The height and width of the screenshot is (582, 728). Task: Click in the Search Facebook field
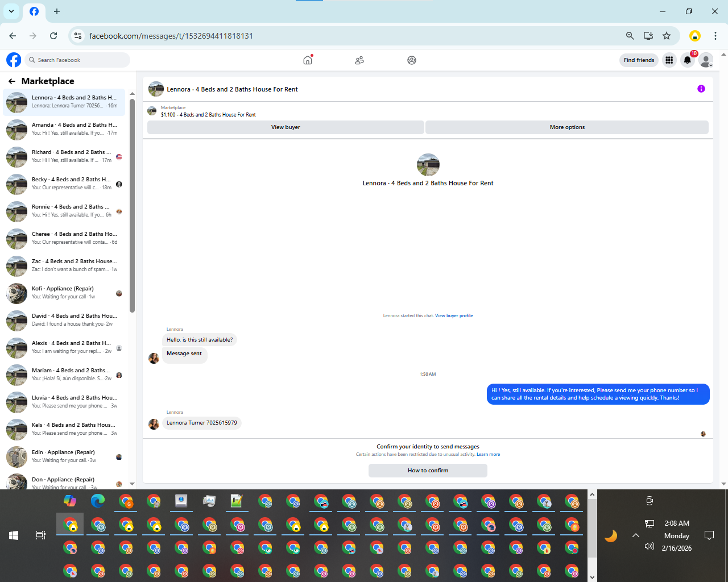click(78, 60)
